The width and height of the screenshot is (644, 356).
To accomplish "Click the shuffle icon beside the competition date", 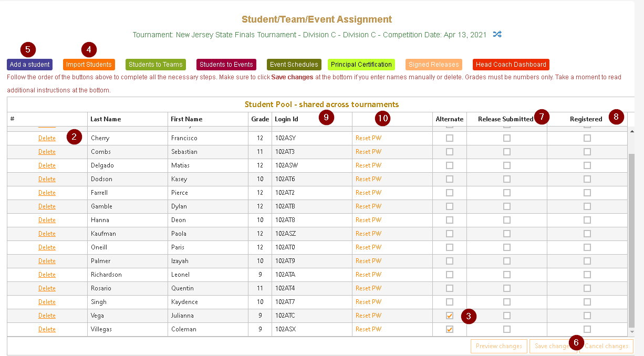I will [497, 35].
